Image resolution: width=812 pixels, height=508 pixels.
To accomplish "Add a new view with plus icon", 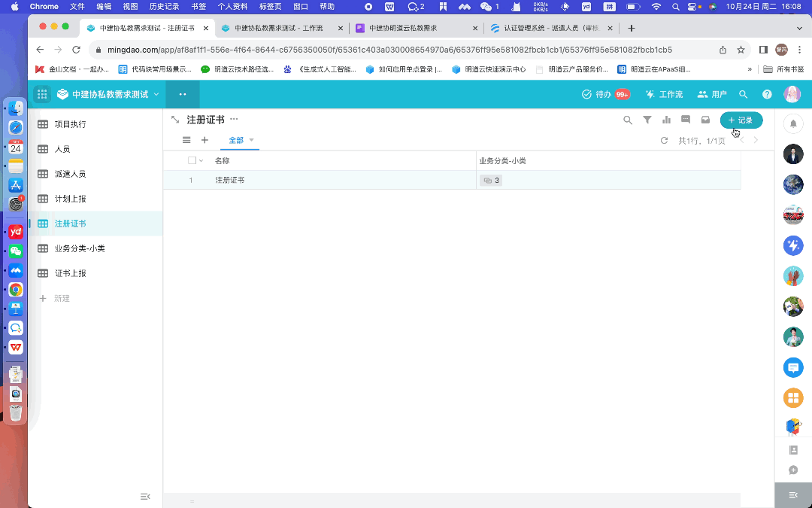I will tap(205, 140).
